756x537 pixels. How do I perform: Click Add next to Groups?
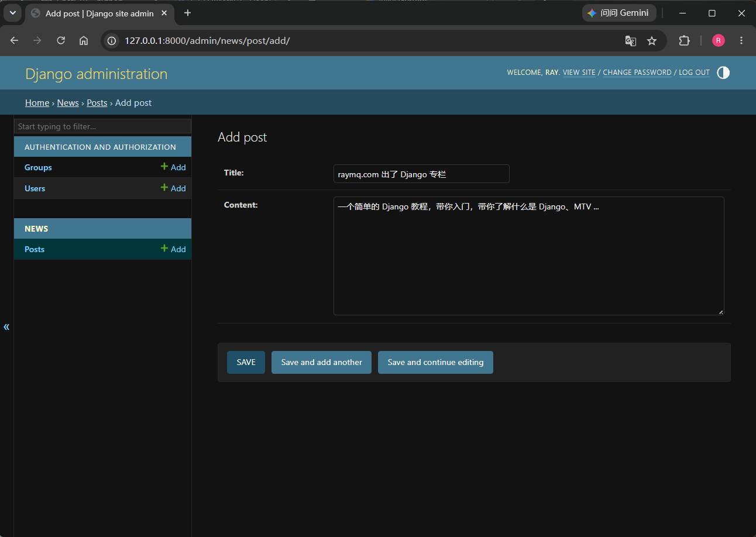point(173,167)
